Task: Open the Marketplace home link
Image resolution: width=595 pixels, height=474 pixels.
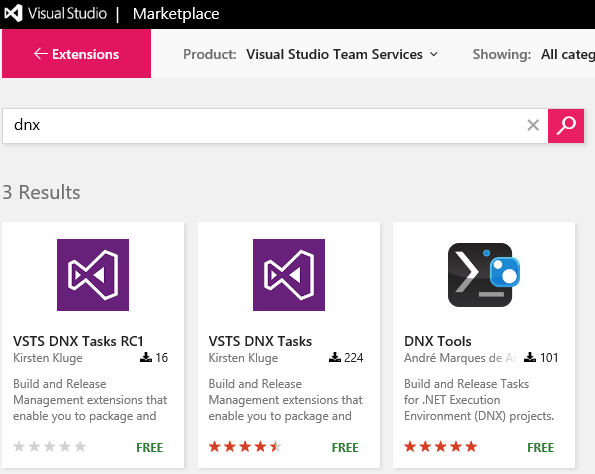Action: (x=176, y=14)
